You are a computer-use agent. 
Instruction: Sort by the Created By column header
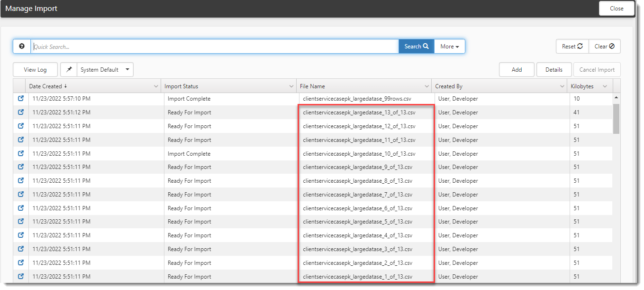449,86
